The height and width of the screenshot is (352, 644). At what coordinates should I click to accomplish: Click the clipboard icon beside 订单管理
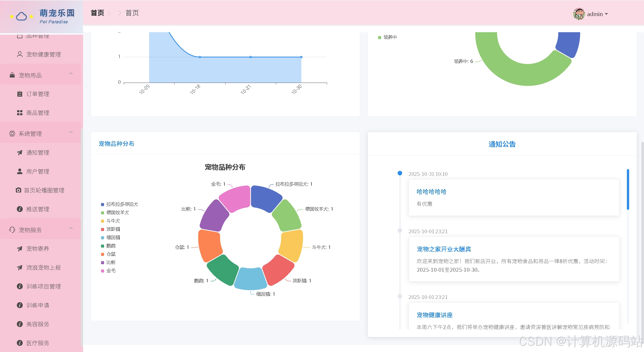(x=20, y=94)
